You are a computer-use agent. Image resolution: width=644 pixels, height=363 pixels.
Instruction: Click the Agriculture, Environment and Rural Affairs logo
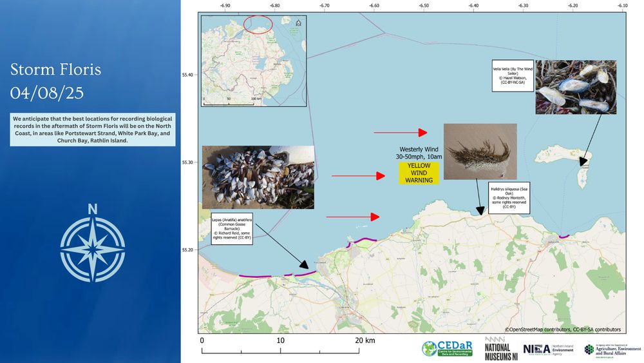pyautogui.click(x=612, y=350)
